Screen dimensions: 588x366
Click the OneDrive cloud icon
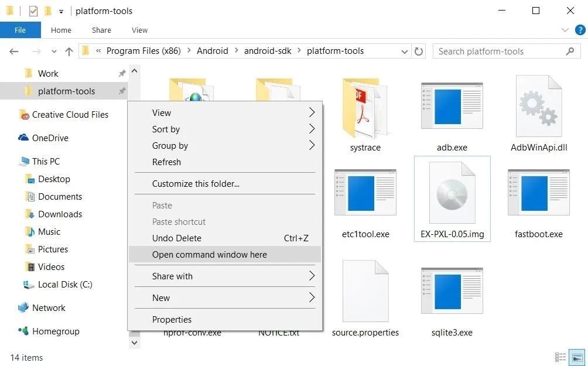click(x=23, y=138)
